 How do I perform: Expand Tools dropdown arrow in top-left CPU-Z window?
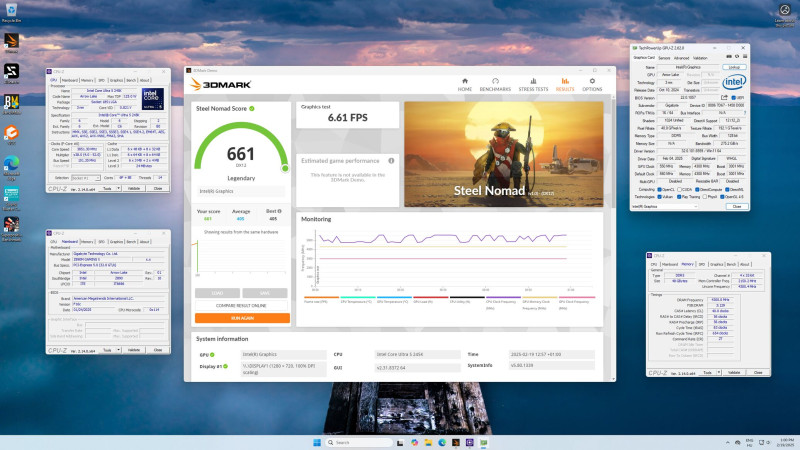tap(118, 188)
